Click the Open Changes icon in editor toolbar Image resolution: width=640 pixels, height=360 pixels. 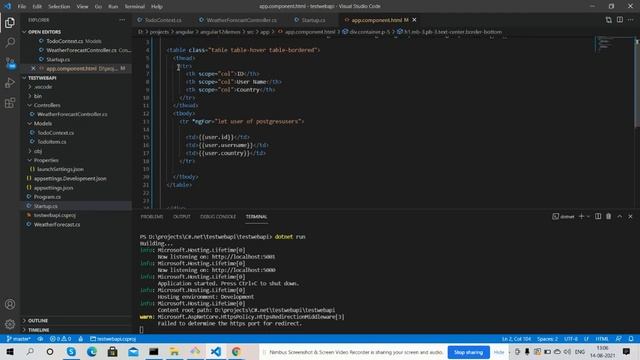pyautogui.click(x=609, y=20)
